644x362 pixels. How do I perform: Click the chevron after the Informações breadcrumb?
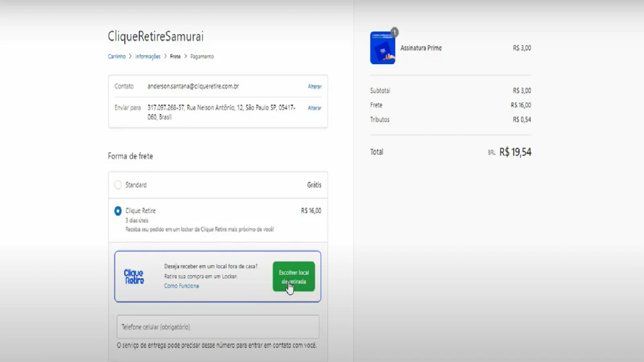[165, 56]
